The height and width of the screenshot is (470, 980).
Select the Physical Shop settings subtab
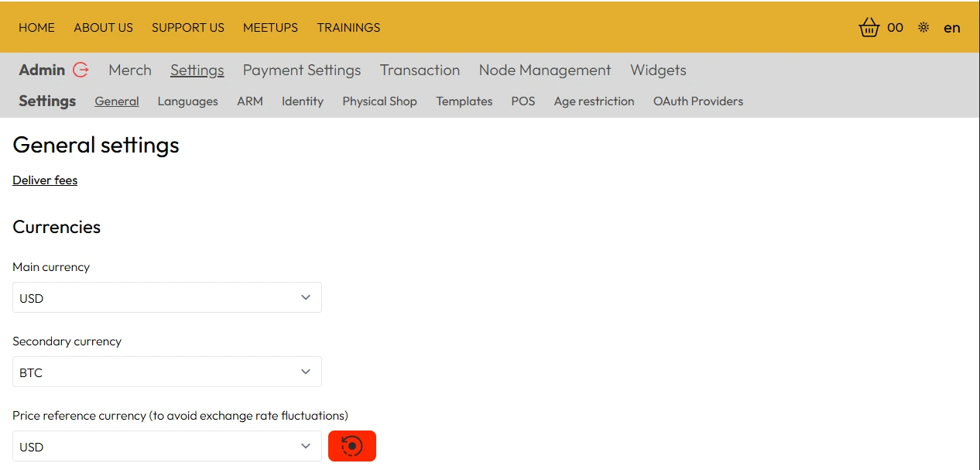tap(379, 101)
